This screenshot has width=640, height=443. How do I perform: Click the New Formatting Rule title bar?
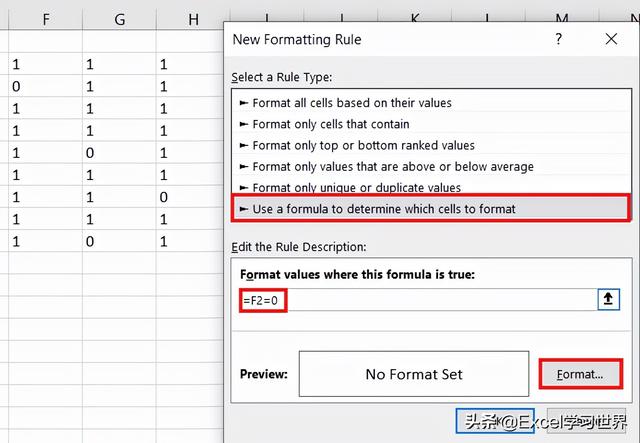pyautogui.click(x=380, y=39)
